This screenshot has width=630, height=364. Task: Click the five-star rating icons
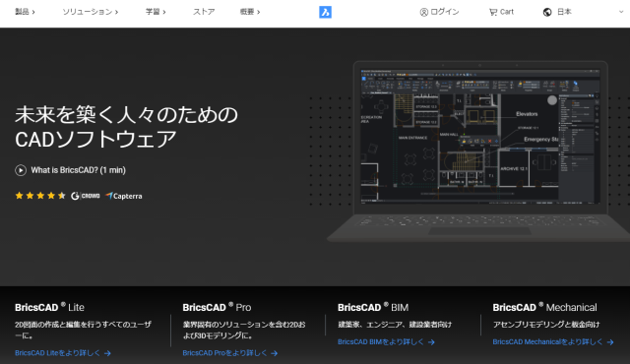pos(40,196)
